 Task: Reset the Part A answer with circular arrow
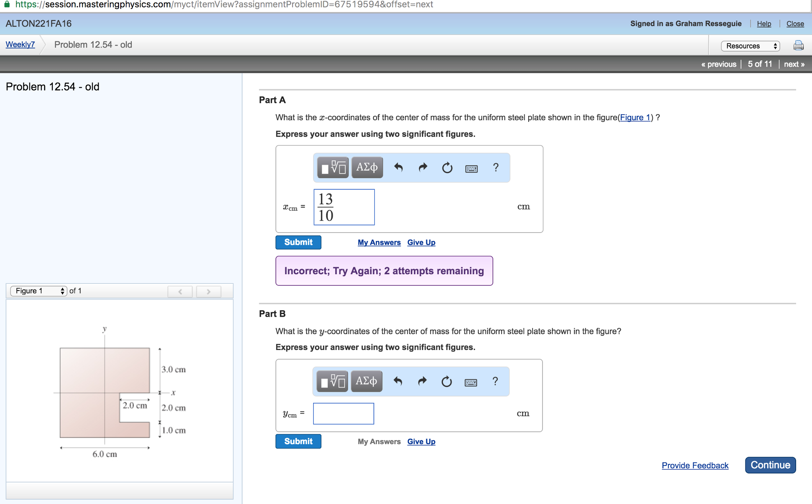click(447, 167)
